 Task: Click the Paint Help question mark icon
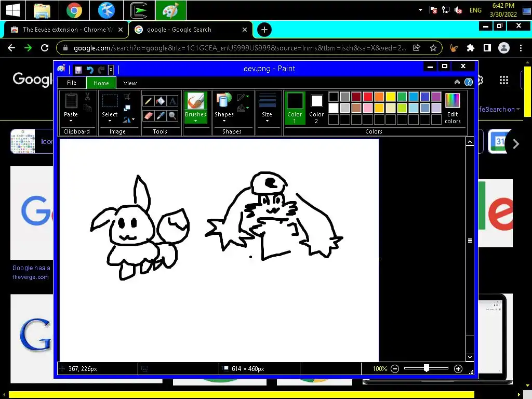[x=469, y=82]
